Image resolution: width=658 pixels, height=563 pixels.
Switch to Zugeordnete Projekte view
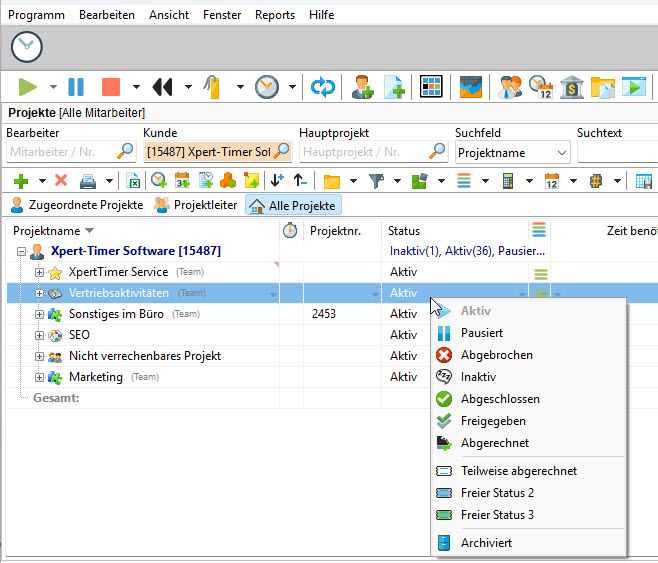click(x=77, y=205)
